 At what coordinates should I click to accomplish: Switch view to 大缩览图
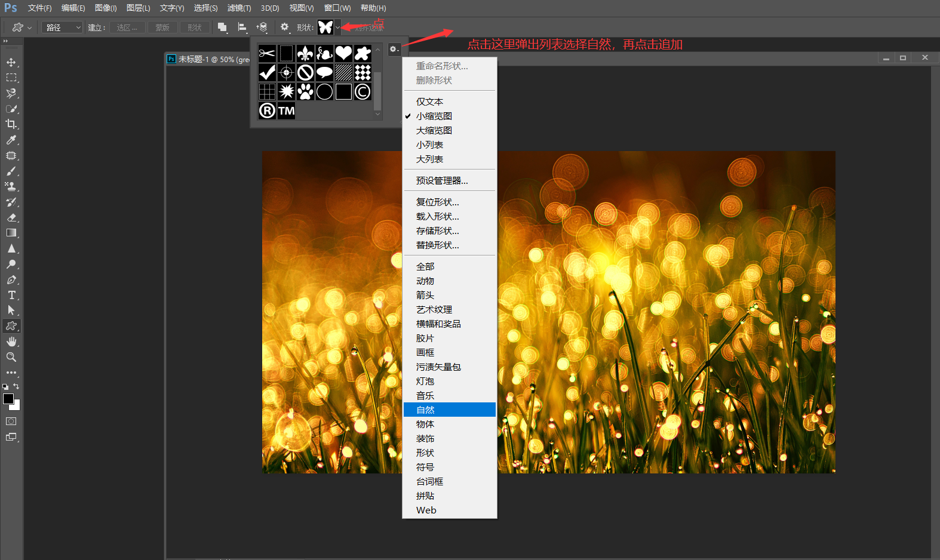[434, 130]
